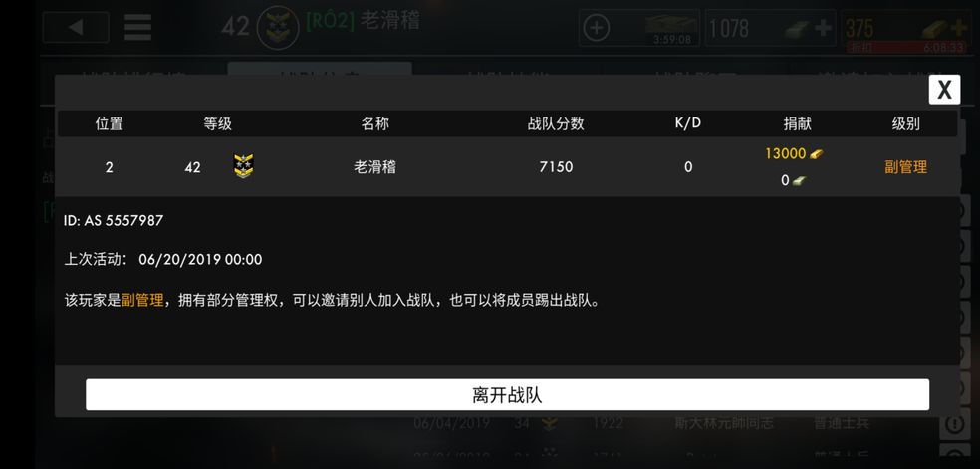Add gold via plus beside 375

pos(958,28)
